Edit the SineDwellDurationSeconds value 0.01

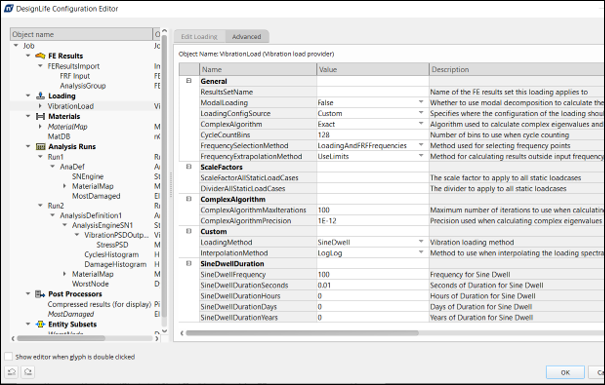[373, 285]
